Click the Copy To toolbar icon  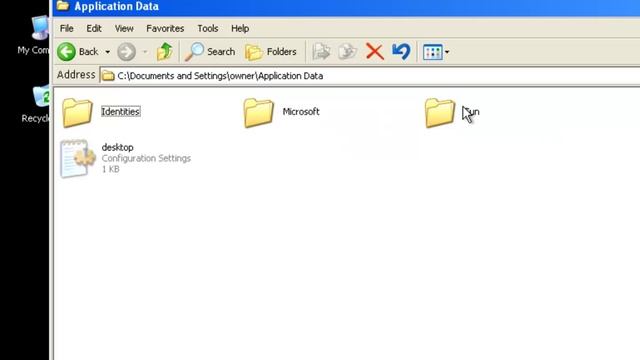(x=348, y=52)
